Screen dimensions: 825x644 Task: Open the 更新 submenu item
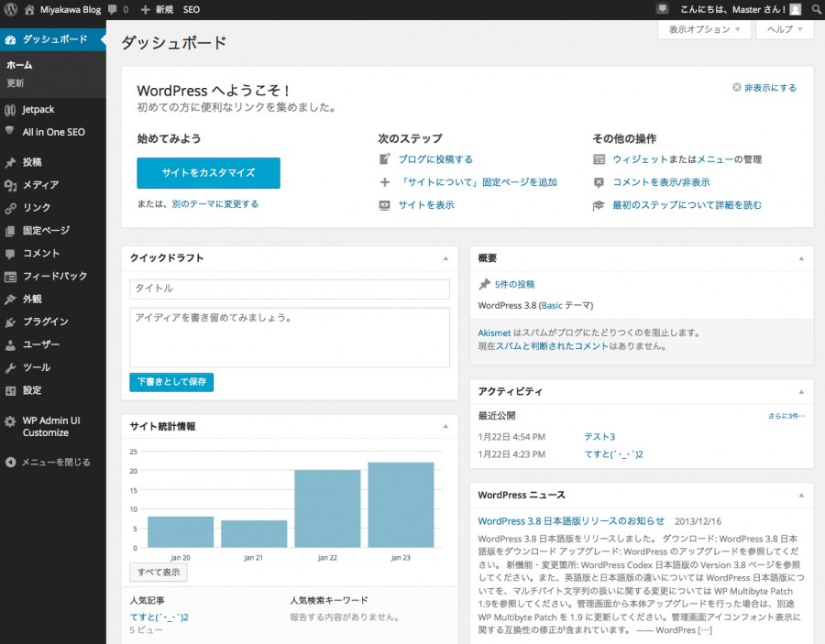(x=16, y=83)
